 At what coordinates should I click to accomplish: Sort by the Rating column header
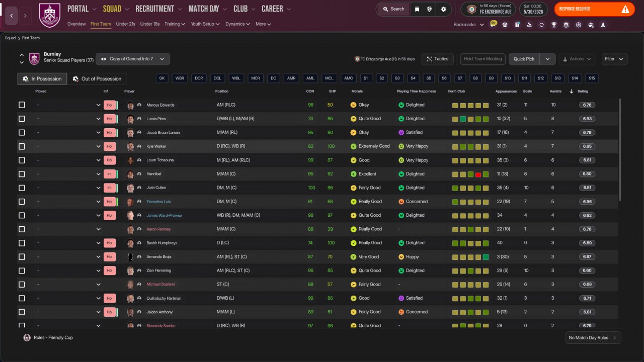click(x=583, y=92)
